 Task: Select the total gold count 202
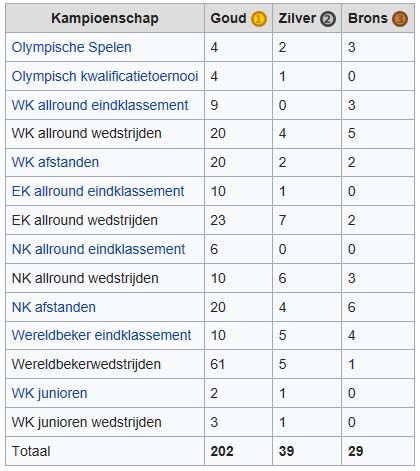222,451
